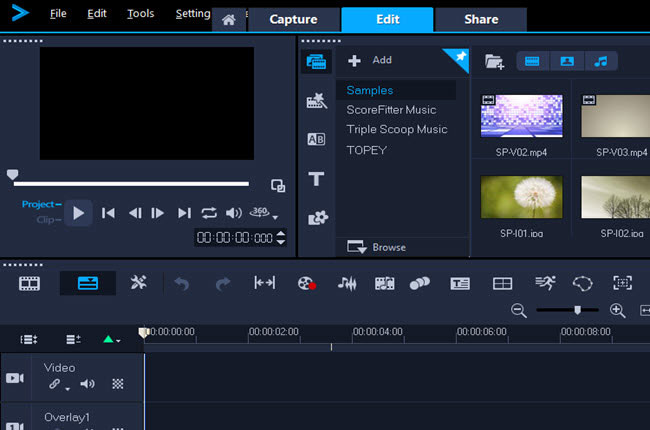Toggle showing video files in library
650x430 pixels.
[x=532, y=61]
